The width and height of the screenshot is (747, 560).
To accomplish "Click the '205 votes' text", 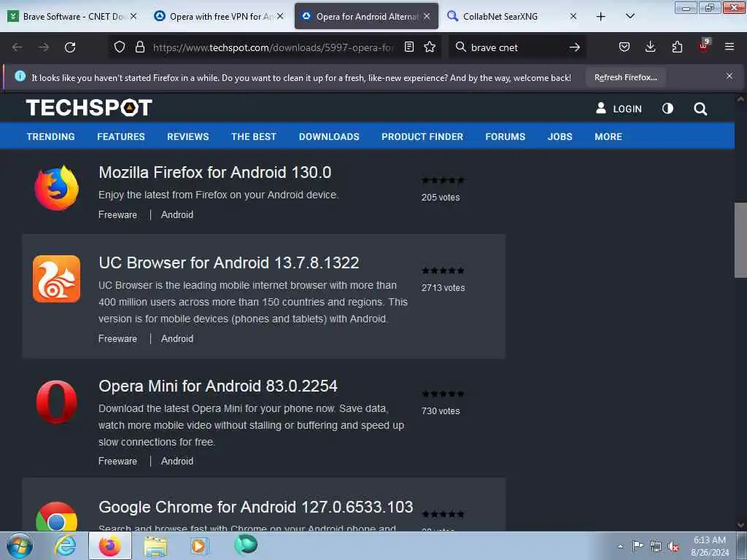I will point(441,197).
